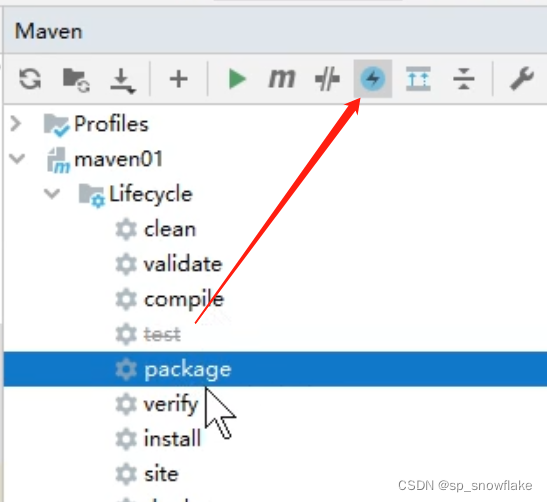
Task: Add Maven project plus icon
Action: [x=179, y=79]
